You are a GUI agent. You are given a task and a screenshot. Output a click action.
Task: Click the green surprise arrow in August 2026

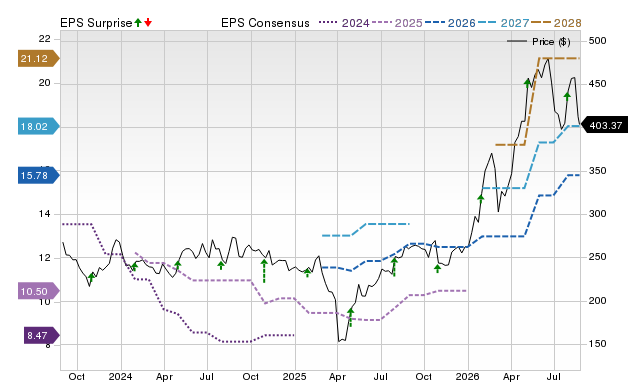click(567, 96)
